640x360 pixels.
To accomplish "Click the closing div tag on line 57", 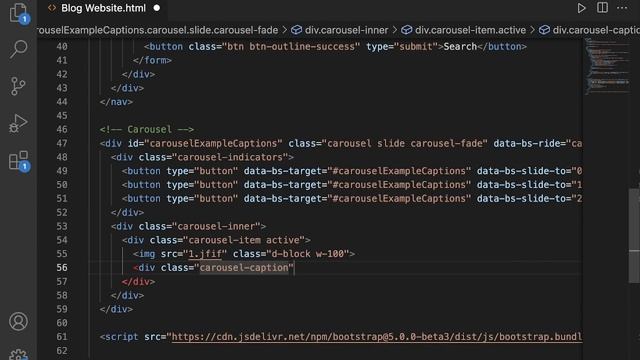I will point(138,282).
